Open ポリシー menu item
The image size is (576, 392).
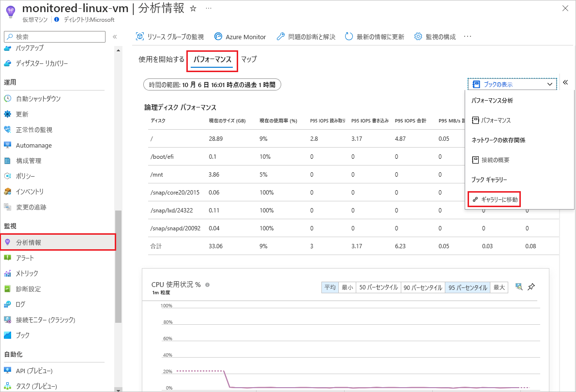19,176
